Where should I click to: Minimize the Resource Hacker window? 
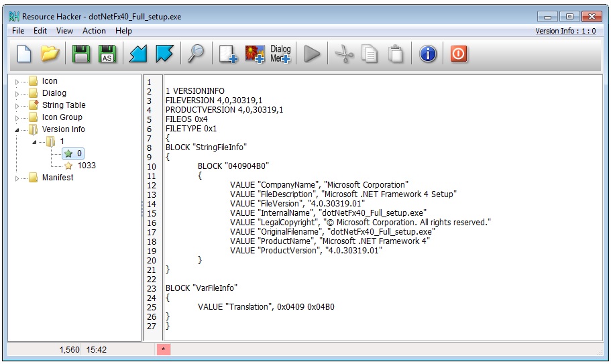[547, 16]
